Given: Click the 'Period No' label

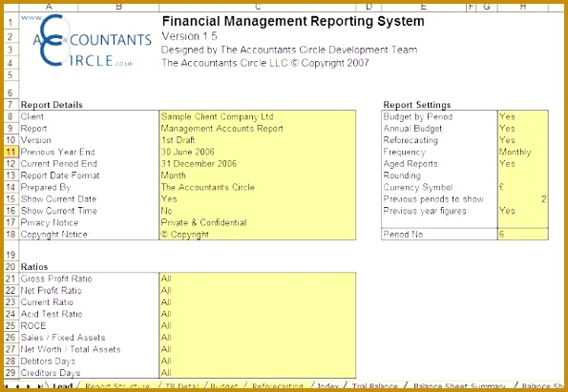Looking at the screenshot, I should pos(404,235).
